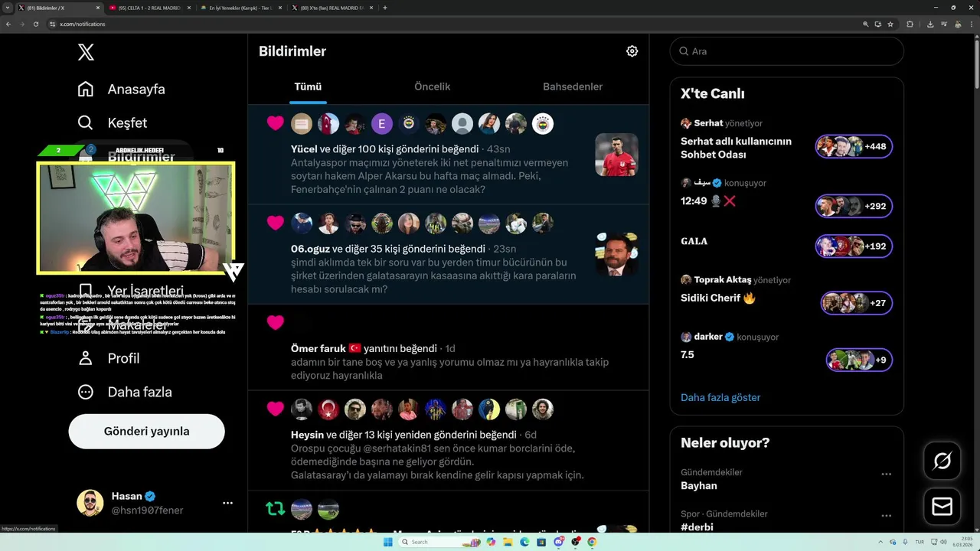Bookmark this page with star icon

click(890, 24)
